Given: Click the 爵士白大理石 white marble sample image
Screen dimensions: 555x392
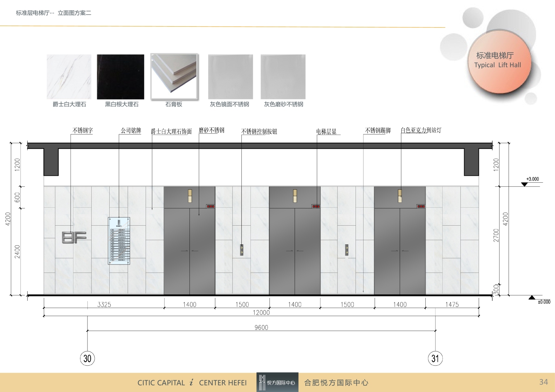Looking at the screenshot, I should 69,77.
